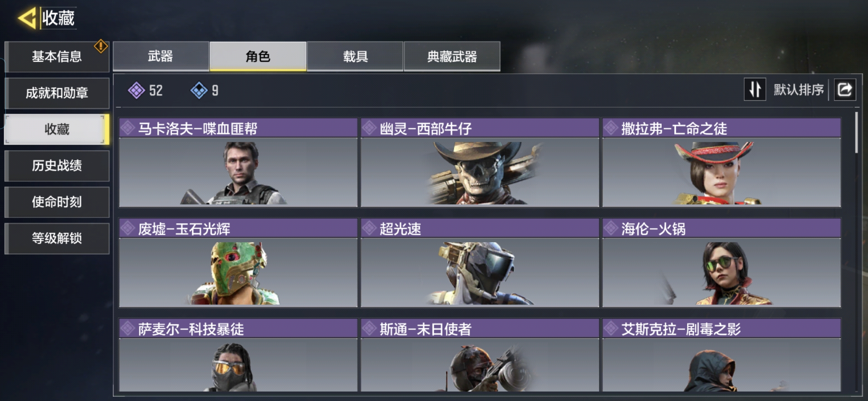Click the rarity diamond on 海伦-火锅 card
Viewport: 868px width, 401px height.
coord(611,228)
